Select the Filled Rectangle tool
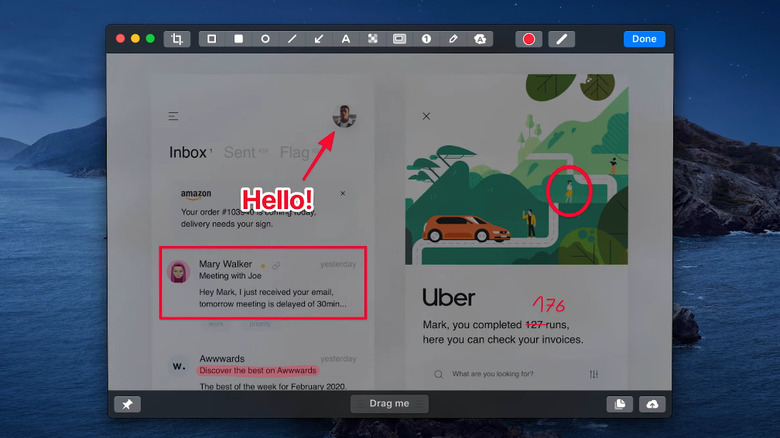The image size is (780, 438). pyautogui.click(x=239, y=39)
